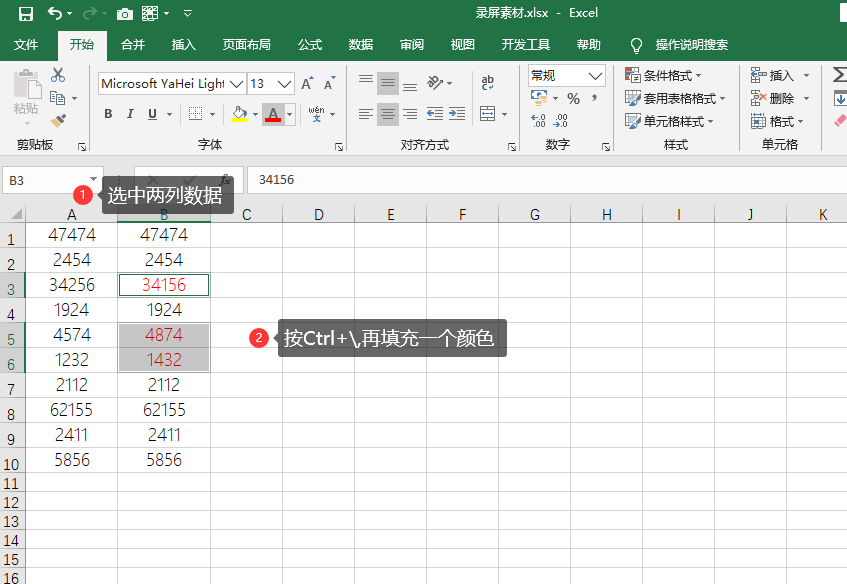The height and width of the screenshot is (584, 847).
Task: Open 套用表格格式 table styles
Action: point(675,98)
